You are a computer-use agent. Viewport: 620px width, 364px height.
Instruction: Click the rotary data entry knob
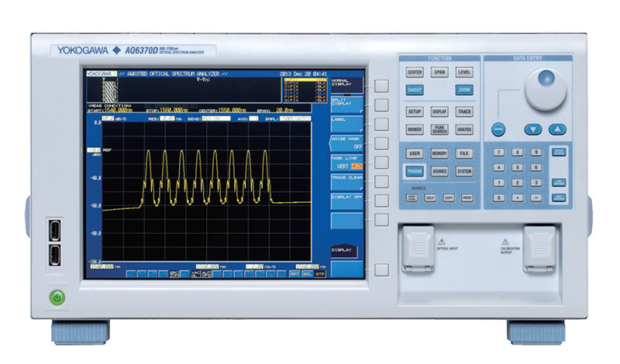click(x=547, y=91)
